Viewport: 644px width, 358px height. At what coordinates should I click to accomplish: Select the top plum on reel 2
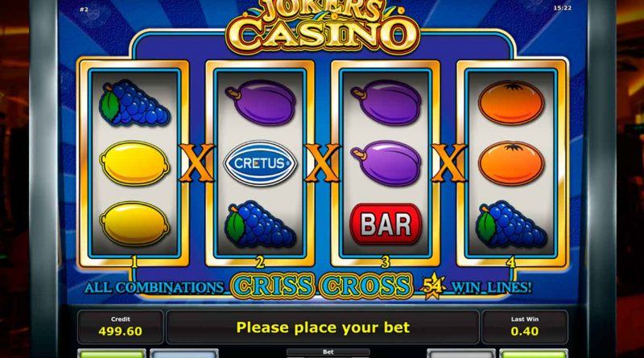260,103
